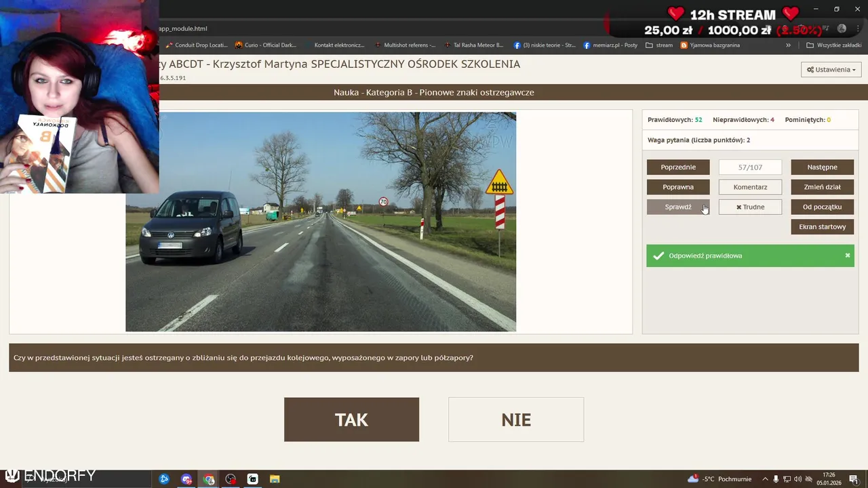Open the Kontakt elektronicz... bookmark
This screenshot has height=488, width=868.
pyautogui.click(x=334, y=45)
